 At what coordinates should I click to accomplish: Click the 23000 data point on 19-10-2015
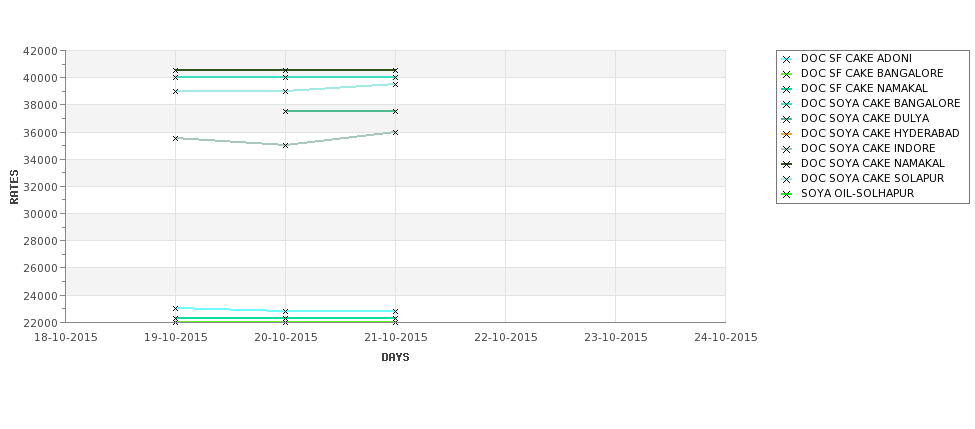175,308
